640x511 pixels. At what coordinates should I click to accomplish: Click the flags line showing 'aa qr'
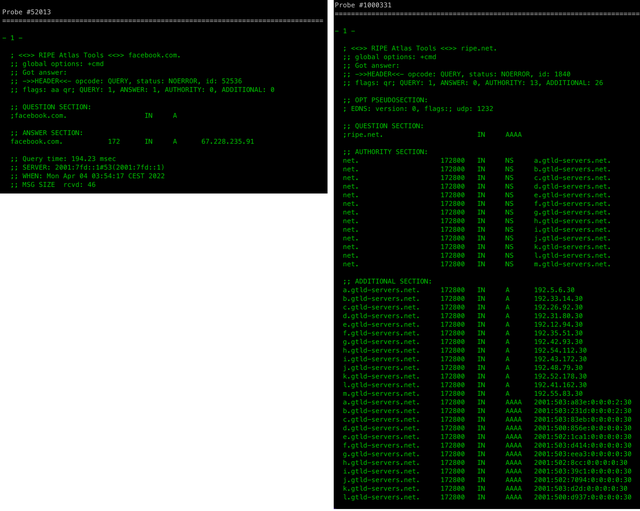(143, 89)
